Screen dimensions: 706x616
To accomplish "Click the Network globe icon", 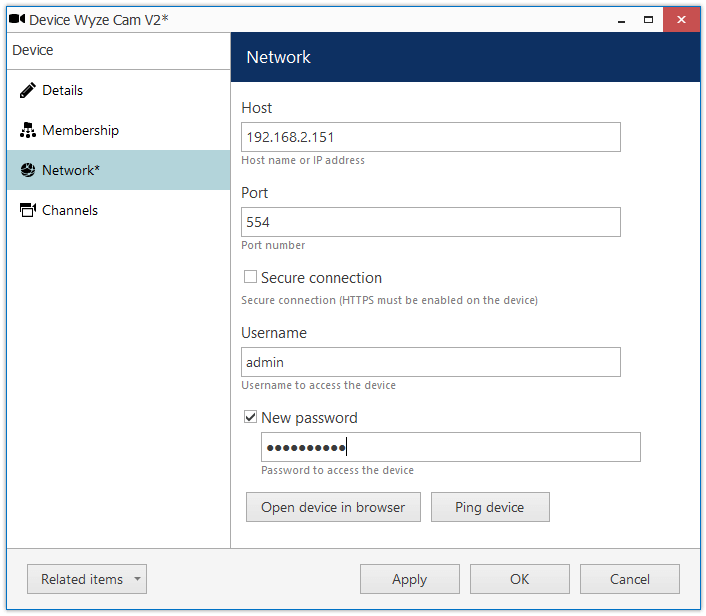I will [x=27, y=170].
